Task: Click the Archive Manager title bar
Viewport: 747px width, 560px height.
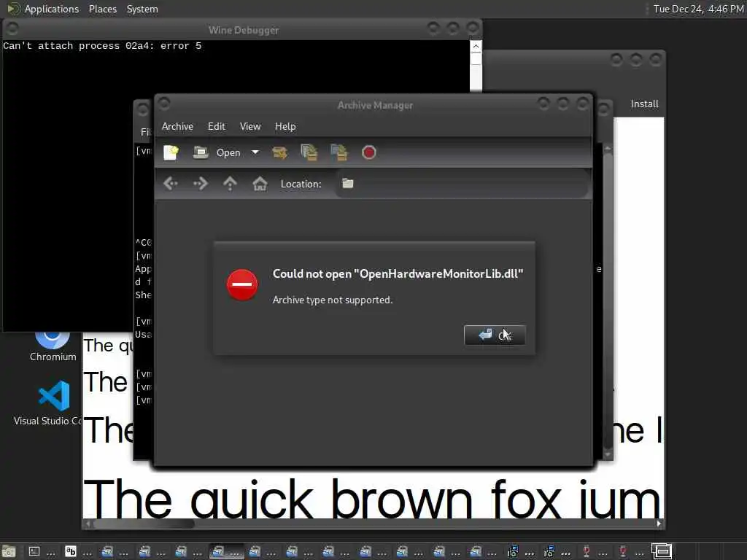Action: tap(374, 105)
